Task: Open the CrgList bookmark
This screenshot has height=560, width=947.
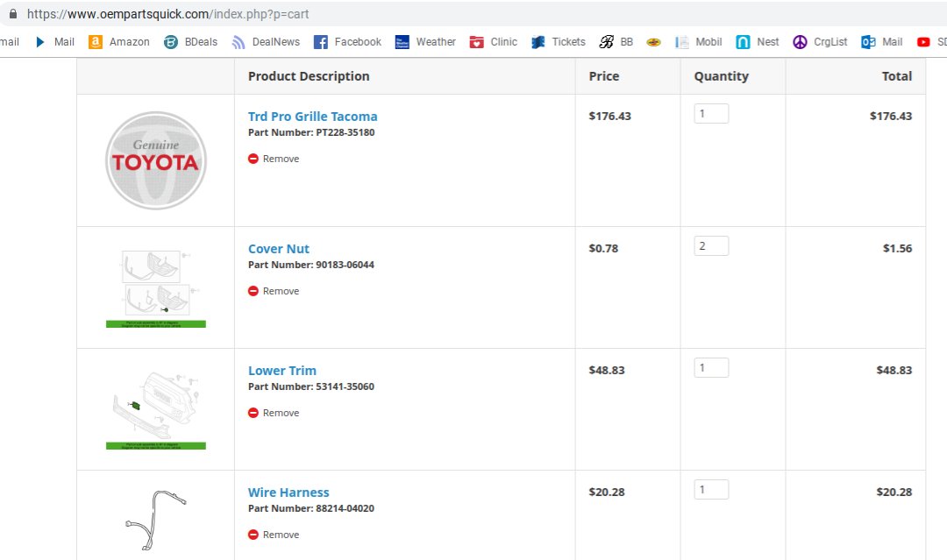Action: (820, 42)
